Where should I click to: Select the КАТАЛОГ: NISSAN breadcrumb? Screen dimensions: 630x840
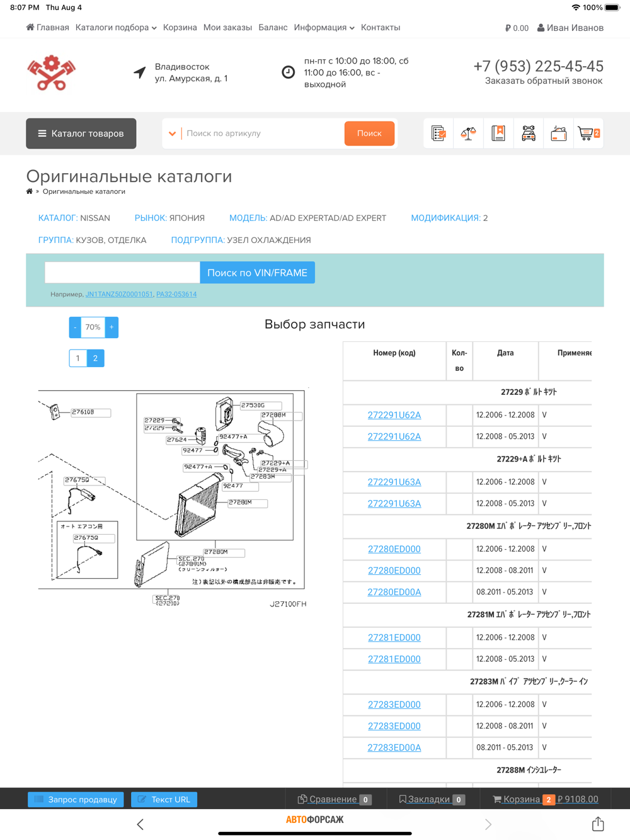click(x=74, y=218)
